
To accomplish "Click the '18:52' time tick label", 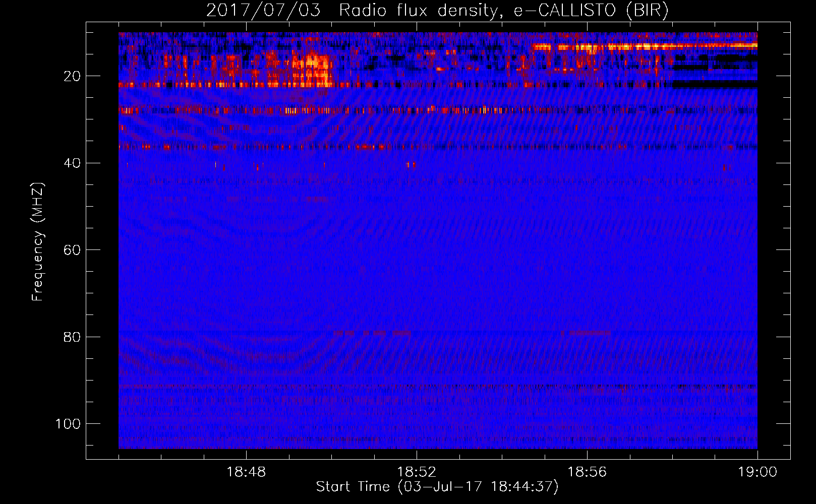I will 417,472.
